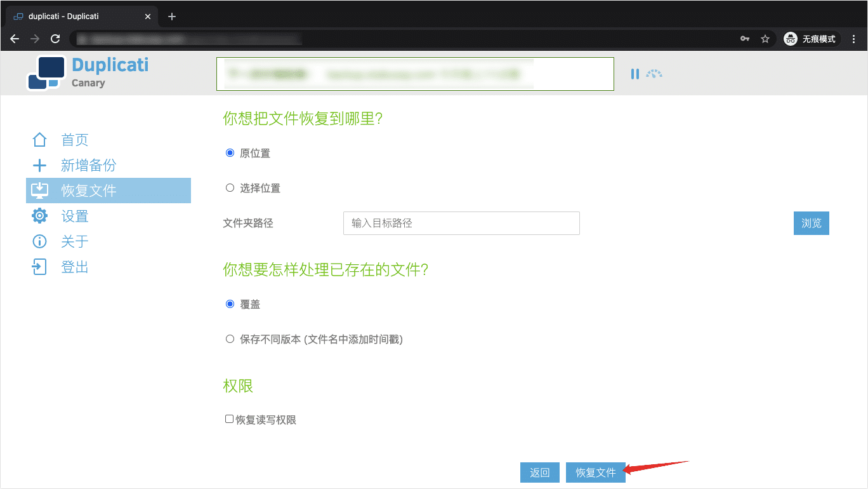
Task: Enable the 恢复读写权限 checkbox
Action: 230,419
